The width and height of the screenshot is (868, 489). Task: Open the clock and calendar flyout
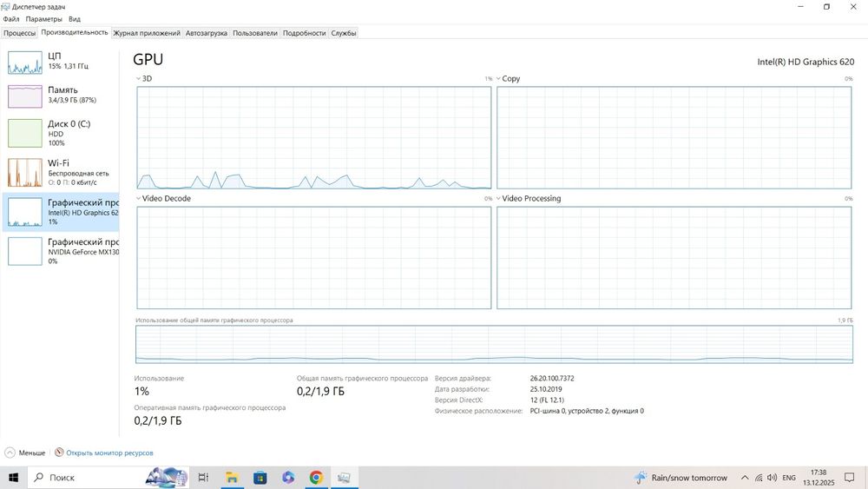point(819,478)
